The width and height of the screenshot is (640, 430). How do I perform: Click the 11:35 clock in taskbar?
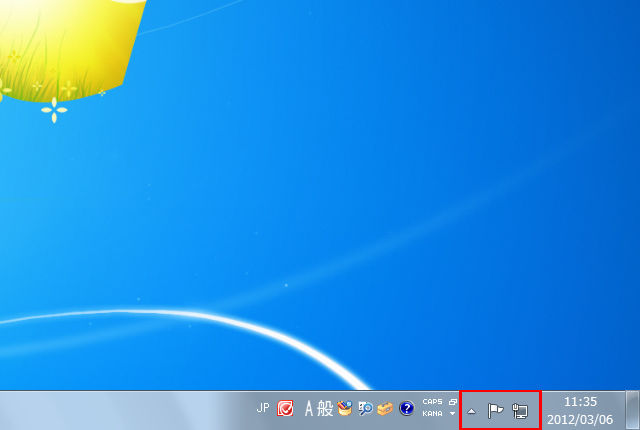(x=580, y=402)
